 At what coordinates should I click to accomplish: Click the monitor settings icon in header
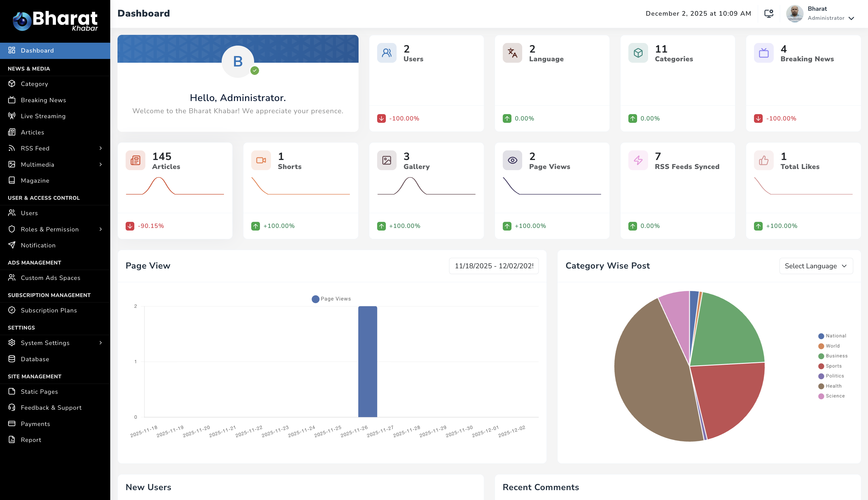(x=768, y=13)
